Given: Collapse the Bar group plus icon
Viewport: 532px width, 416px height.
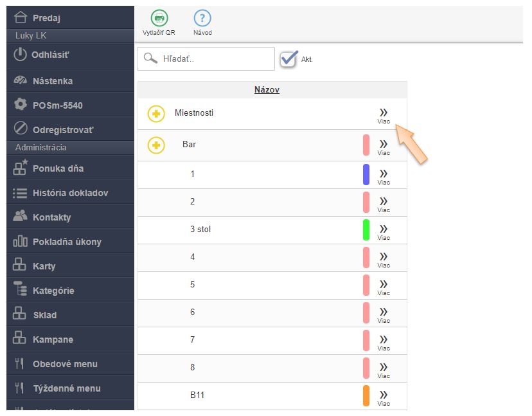Looking at the screenshot, I should coord(157,145).
